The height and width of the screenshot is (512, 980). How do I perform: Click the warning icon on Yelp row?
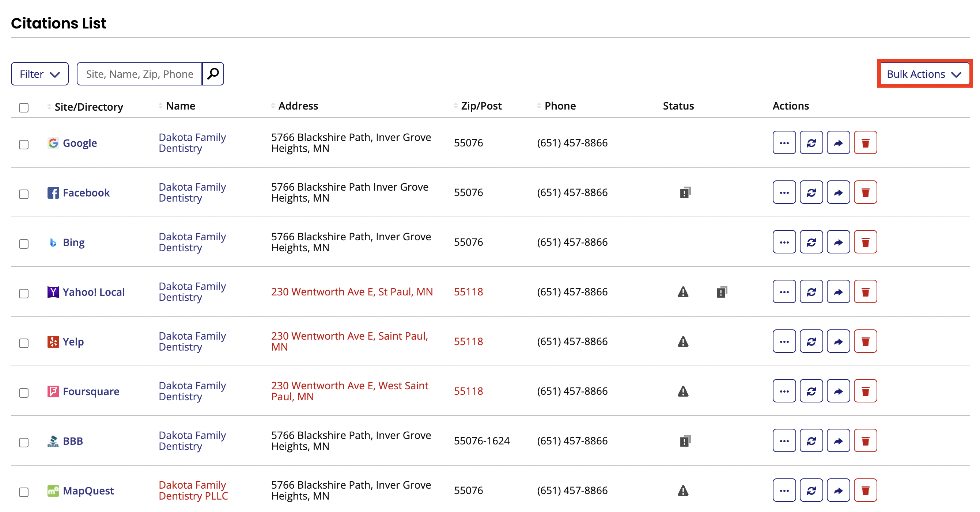[683, 341]
